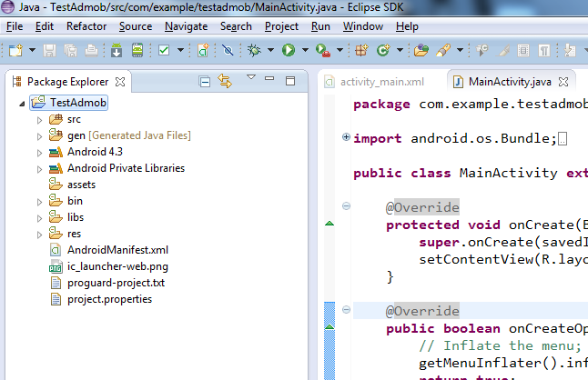Open the Project menu

point(281,26)
